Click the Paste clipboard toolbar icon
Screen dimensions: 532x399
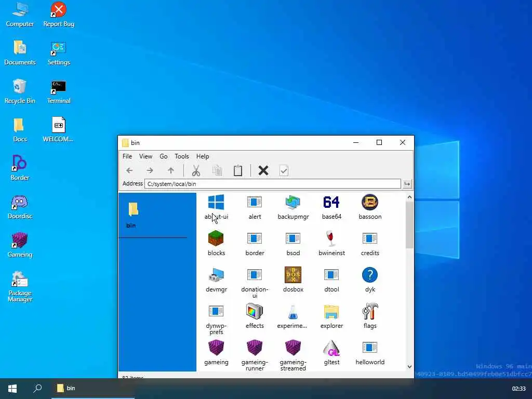pyautogui.click(x=238, y=170)
